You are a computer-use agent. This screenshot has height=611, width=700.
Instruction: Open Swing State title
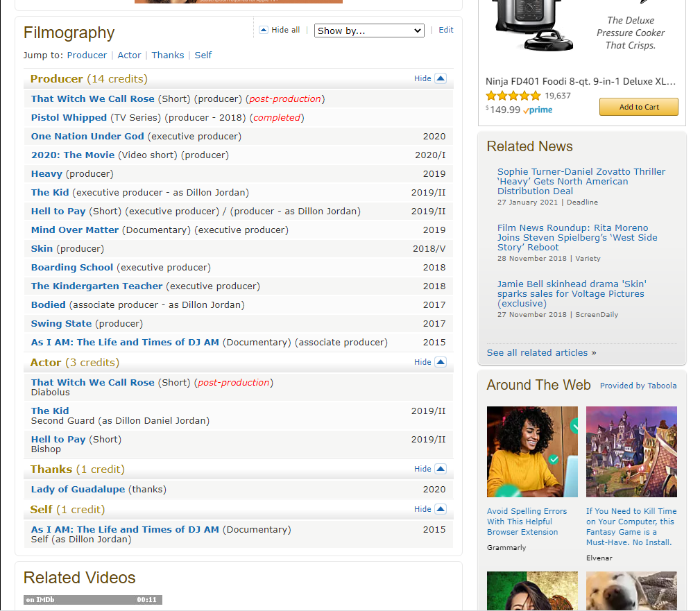pos(61,324)
